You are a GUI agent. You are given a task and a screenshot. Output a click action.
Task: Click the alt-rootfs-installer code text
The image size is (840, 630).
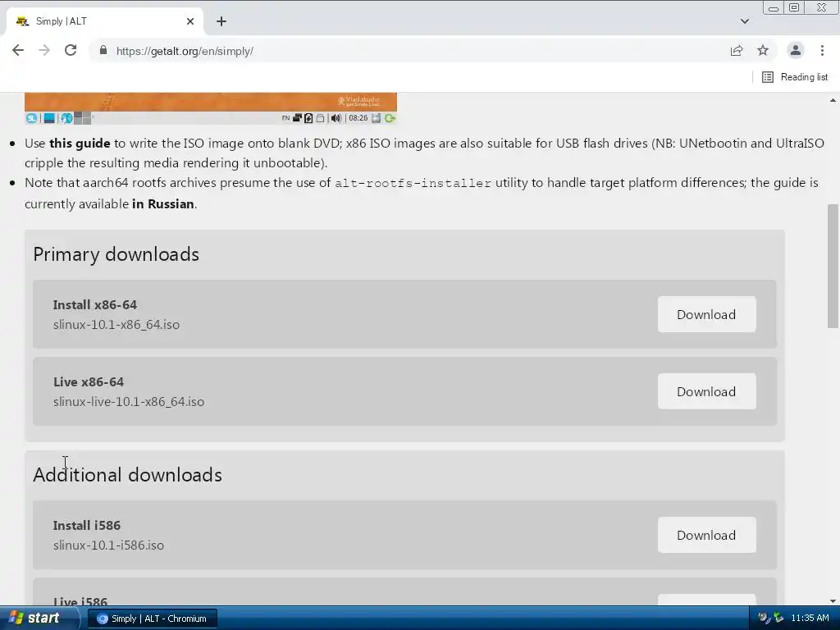(x=413, y=183)
